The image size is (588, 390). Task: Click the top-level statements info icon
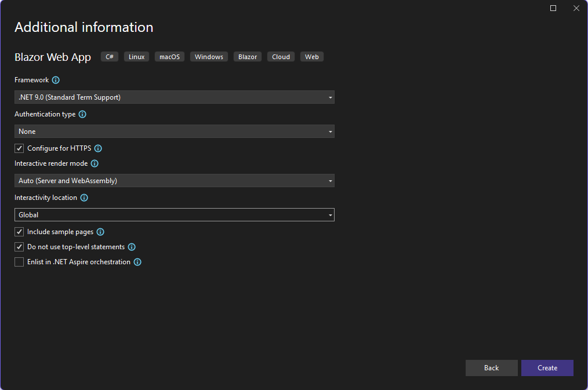coord(132,247)
